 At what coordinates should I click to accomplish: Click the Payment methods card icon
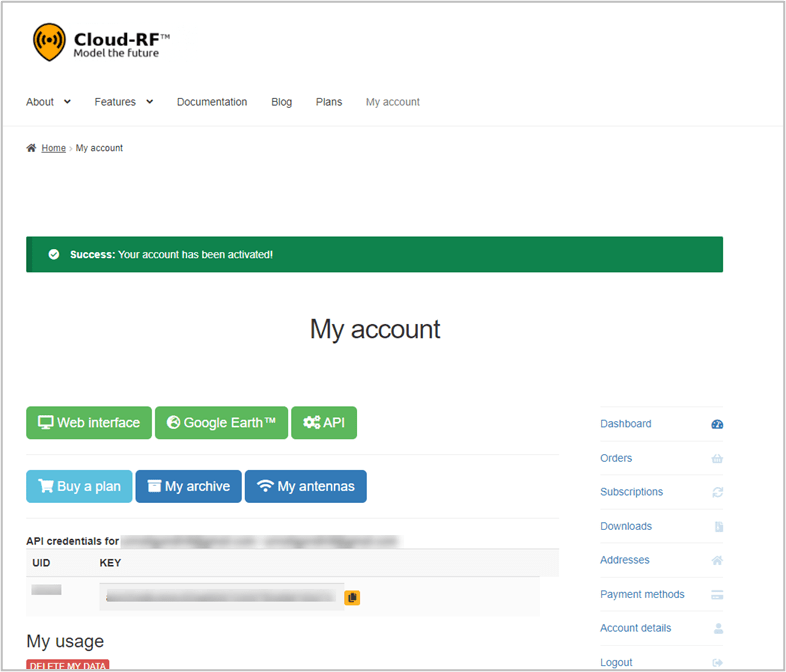[x=717, y=595]
